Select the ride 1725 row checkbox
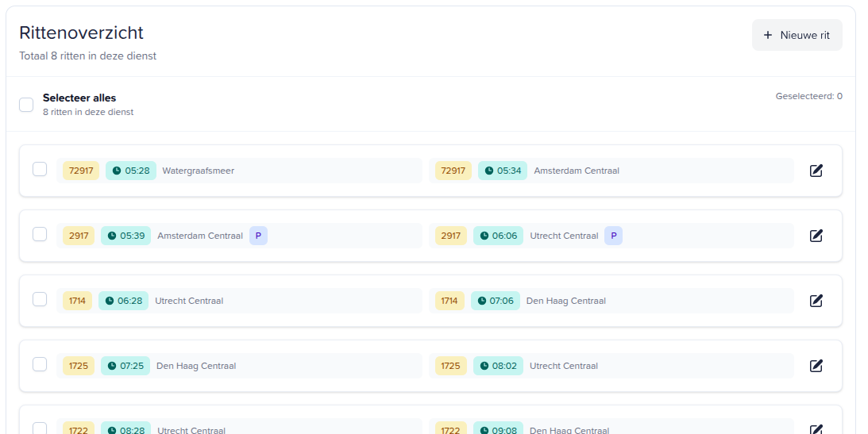This screenshot has height=434, width=868. pos(40,364)
